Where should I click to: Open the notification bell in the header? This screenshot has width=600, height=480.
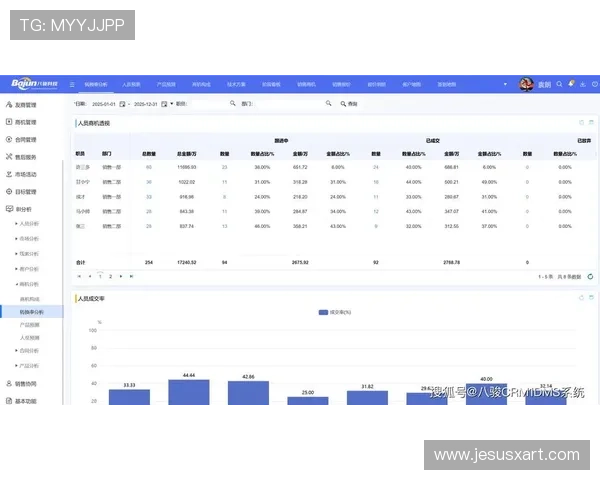pos(571,85)
